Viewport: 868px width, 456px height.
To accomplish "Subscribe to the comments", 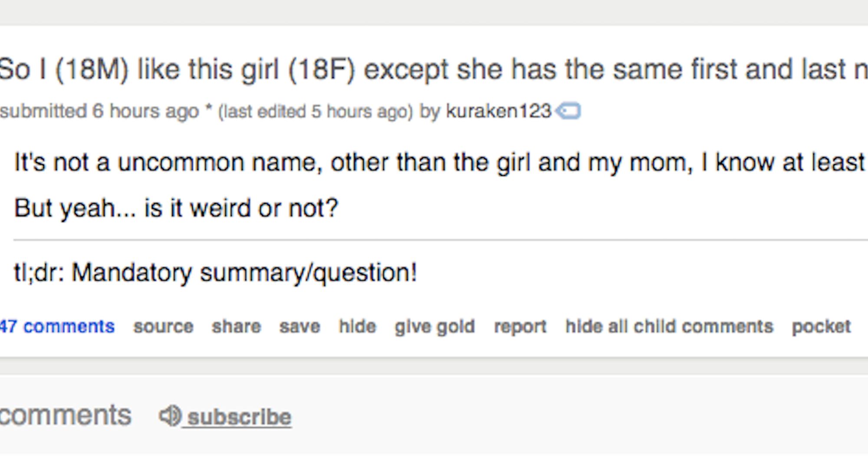I will 239,417.
